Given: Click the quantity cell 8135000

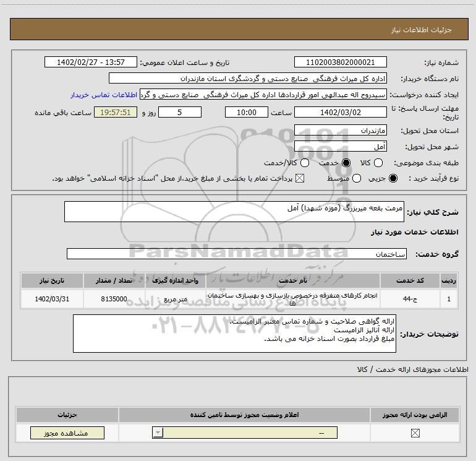Looking at the screenshot, I should tap(114, 299).
